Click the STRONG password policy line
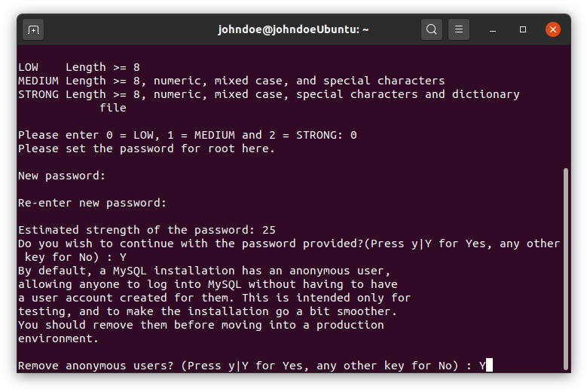The width and height of the screenshot is (587, 392). tap(269, 94)
